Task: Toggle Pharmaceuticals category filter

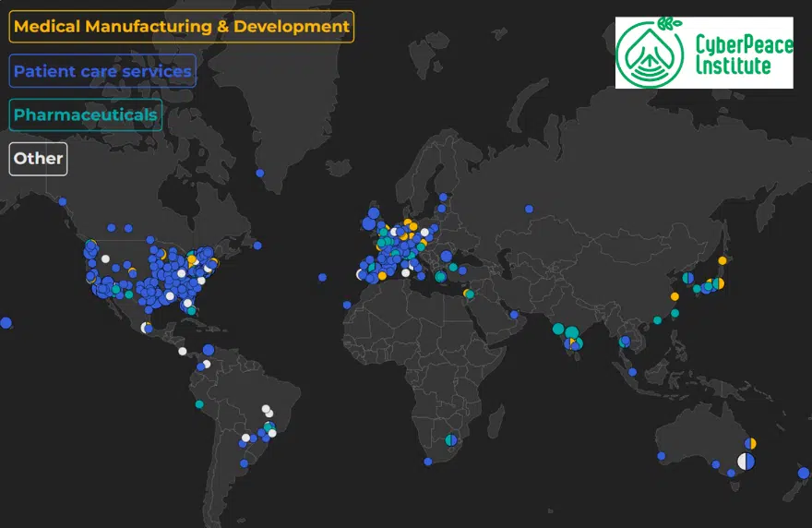Action: pyautogui.click(x=86, y=114)
